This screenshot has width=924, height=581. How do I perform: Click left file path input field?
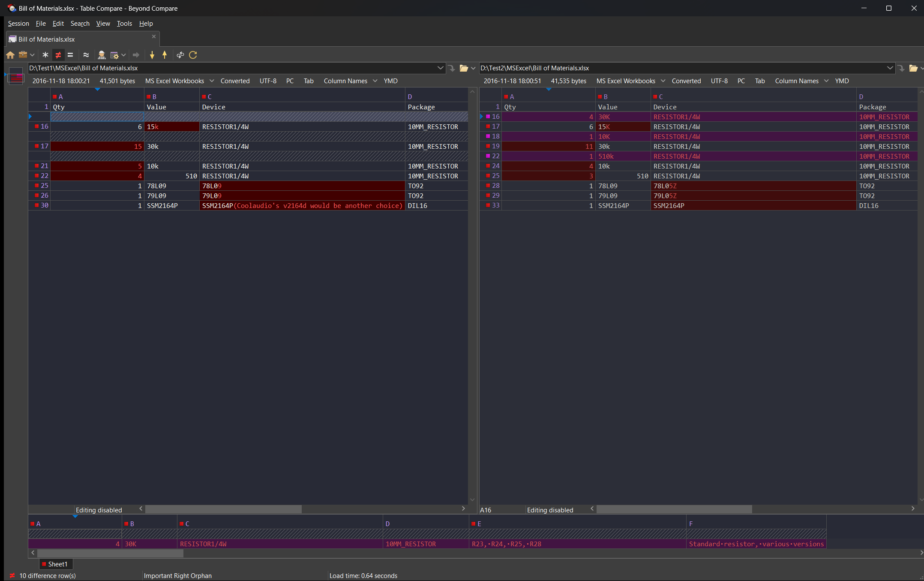point(232,68)
